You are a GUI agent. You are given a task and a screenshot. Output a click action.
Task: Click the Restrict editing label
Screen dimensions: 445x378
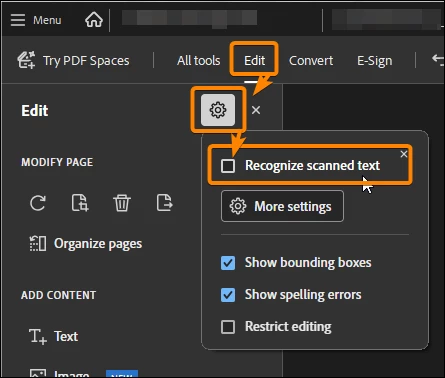pos(288,327)
